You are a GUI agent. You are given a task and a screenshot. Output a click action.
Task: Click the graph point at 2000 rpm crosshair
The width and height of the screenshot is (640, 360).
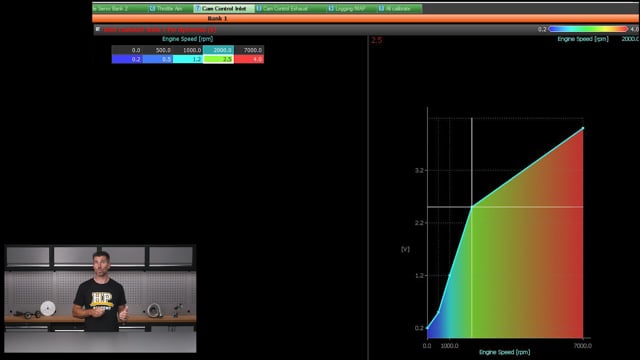pyautogui.click(x=472, y=207)
